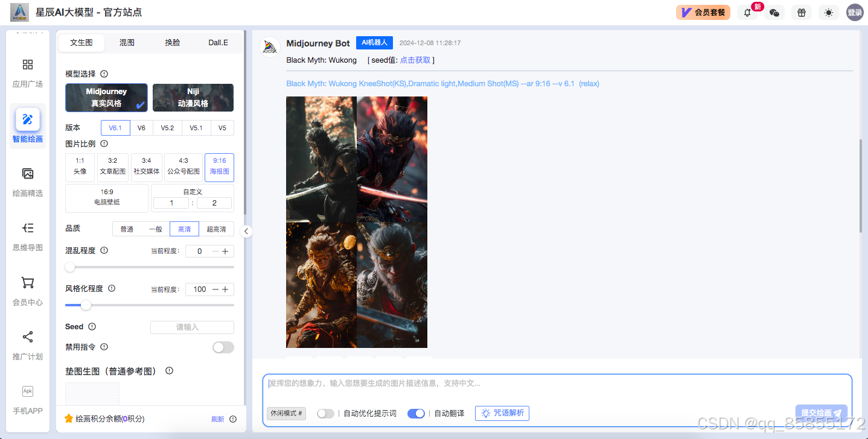Screen dimensions: 868x439
Task: Toggle the 禁用指令 switch
Action: tap(223, 347)
